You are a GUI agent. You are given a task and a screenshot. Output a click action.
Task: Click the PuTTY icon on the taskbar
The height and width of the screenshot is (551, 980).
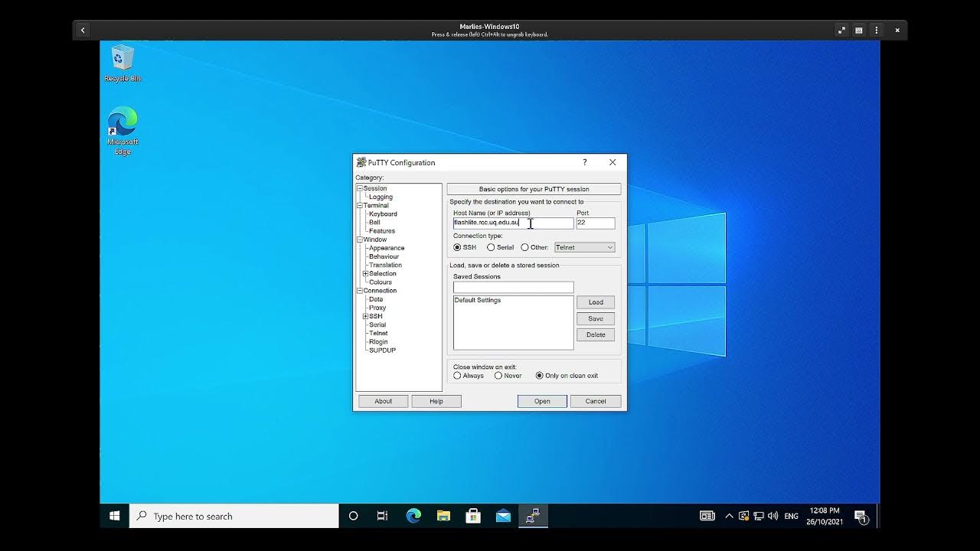click(533, 516)
